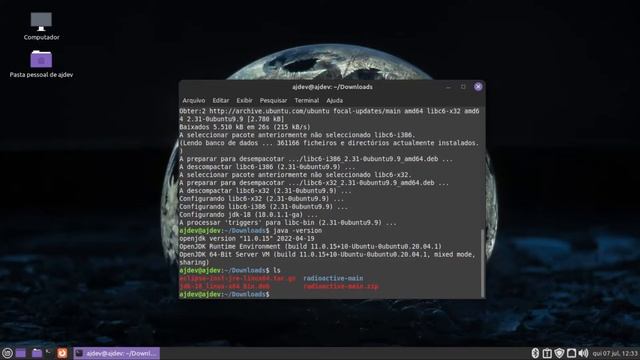The height and width of the screenshot is (360, 640).
Task: Maximize the terminal window
Action: tap(463, 87)
